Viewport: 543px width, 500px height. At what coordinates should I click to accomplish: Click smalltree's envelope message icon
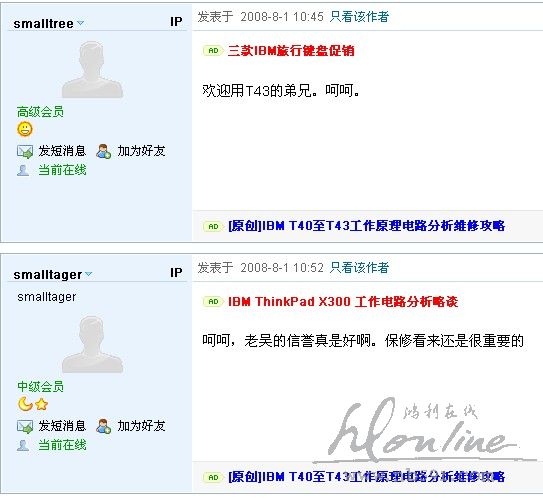[x=25, y=151]
